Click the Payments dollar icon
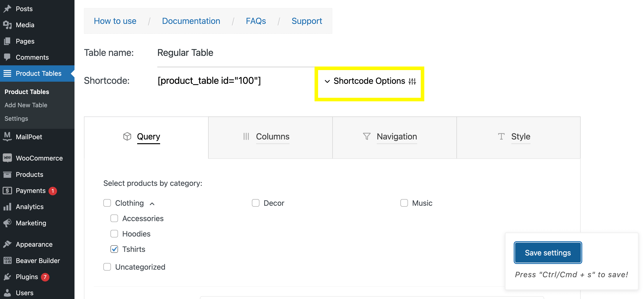This screenshot has height=299, width=644. 8,191
